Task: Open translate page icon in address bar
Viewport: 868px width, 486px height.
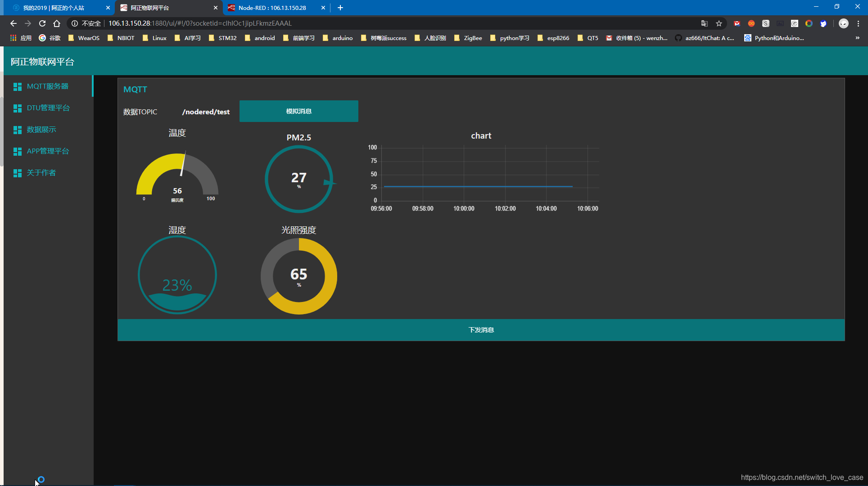Action: click(705, 23)
